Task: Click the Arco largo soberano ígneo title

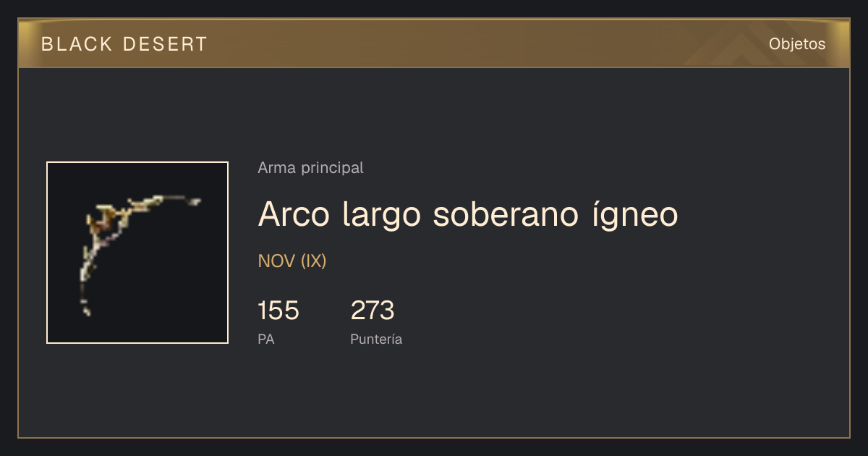Action: click(x=468, y=215)
